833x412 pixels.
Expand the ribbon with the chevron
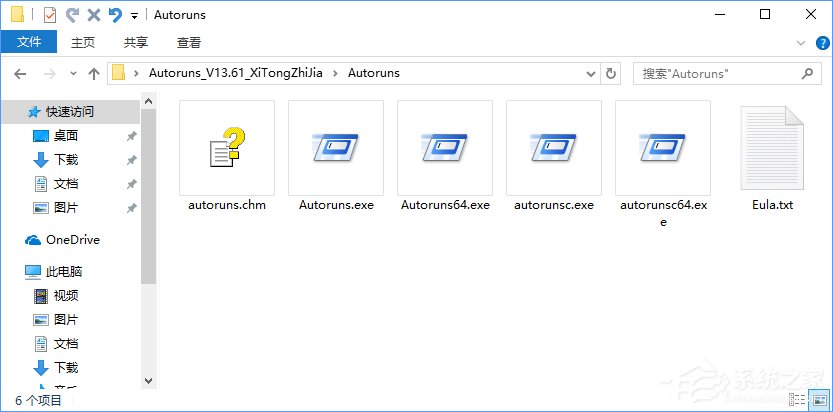click(801, 42)
